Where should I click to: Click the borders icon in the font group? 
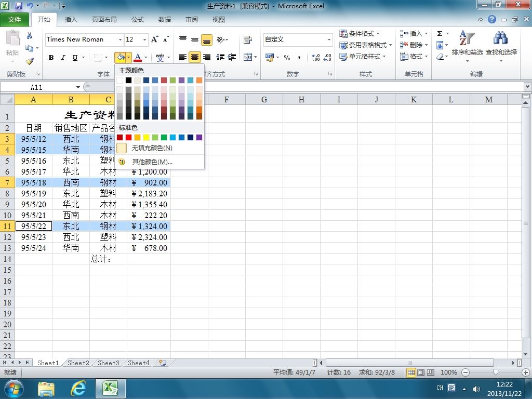(x=98, y=58)
